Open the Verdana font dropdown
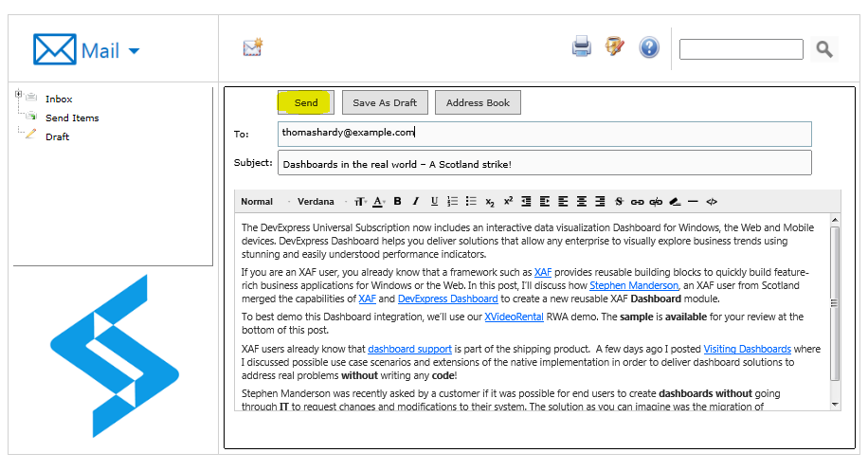 (322, 202)
